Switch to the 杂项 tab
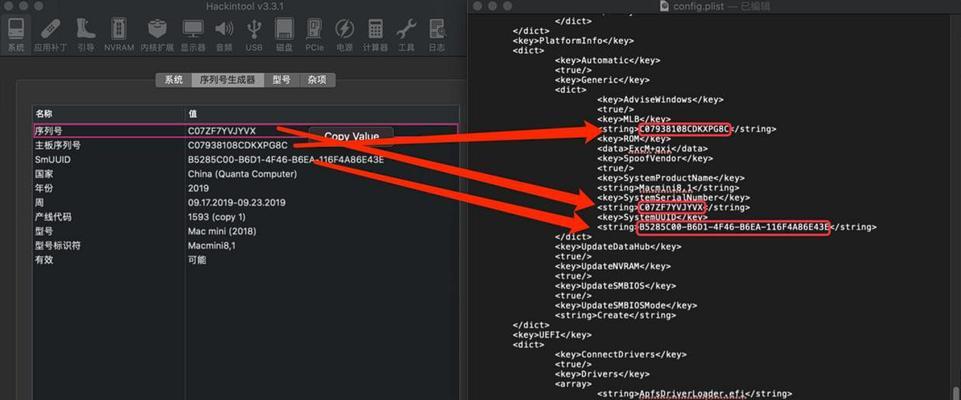This screenshot has height=400, width=961. coord(317,80)
